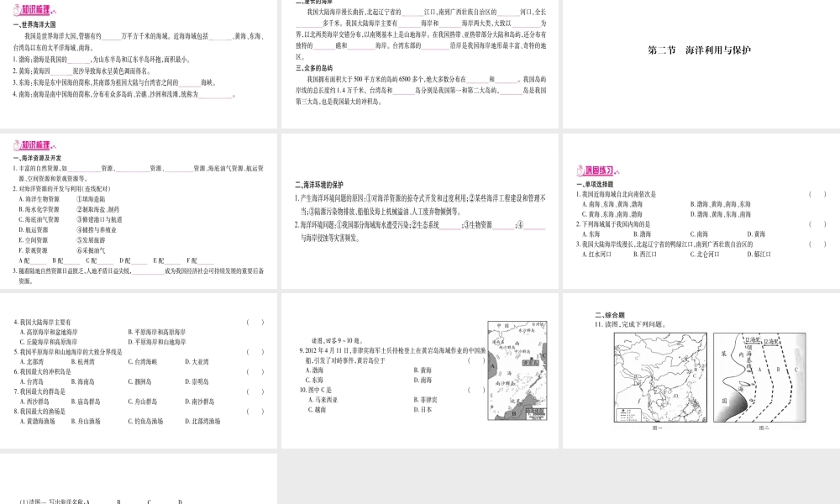840x504 pixels.
Task: Click the line 11. 读图,完成下列问题
Action: (631, 324)
